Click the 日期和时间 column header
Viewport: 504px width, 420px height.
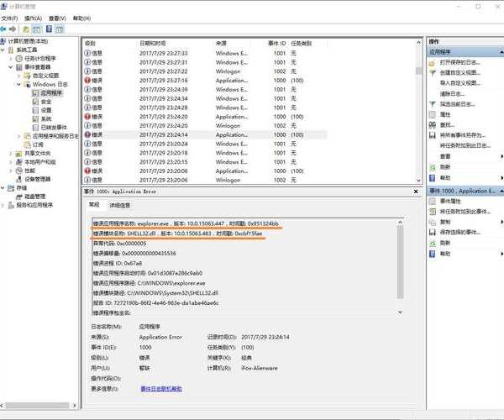154,42
